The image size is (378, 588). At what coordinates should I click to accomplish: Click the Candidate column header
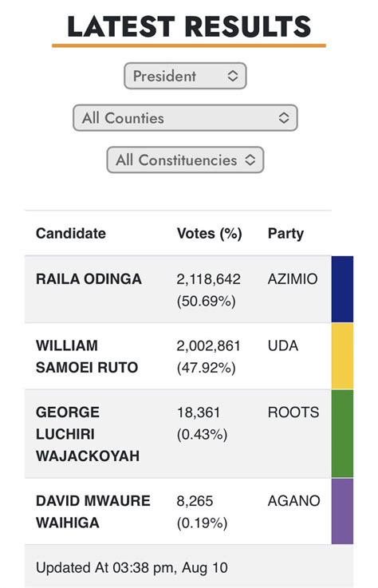(x=71, y=233)
